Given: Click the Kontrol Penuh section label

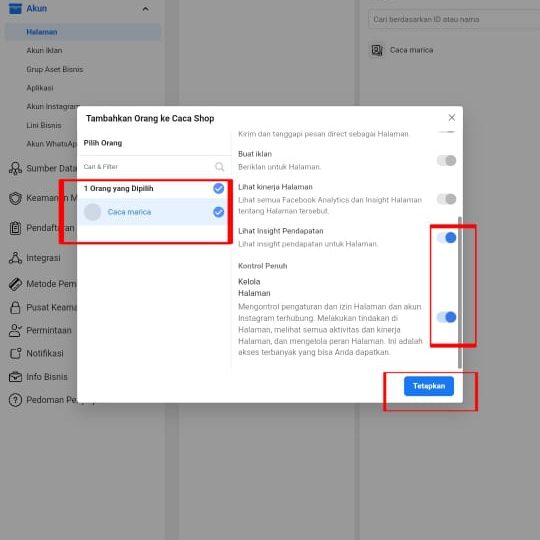Looking at the screenshot, I should point(262,266).
